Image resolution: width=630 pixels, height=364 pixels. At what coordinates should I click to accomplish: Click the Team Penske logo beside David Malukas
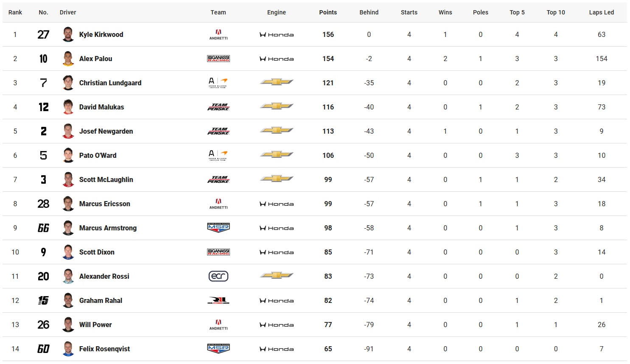pos(218,107)
